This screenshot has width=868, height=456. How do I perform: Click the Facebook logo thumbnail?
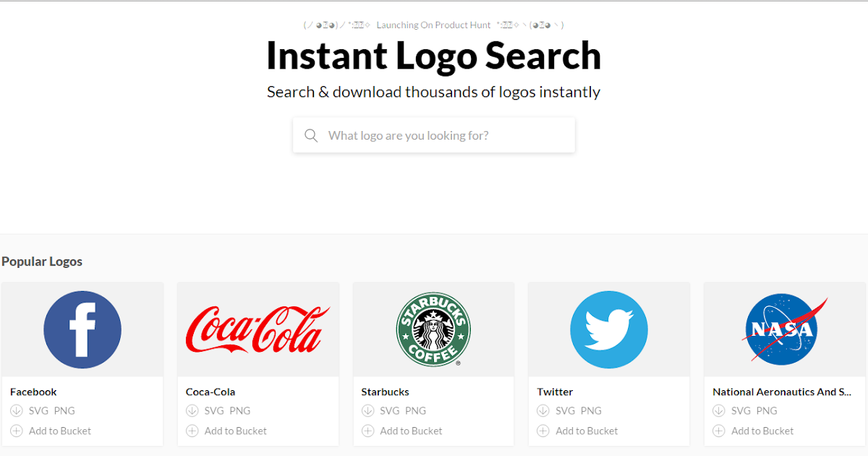[82, 329]
